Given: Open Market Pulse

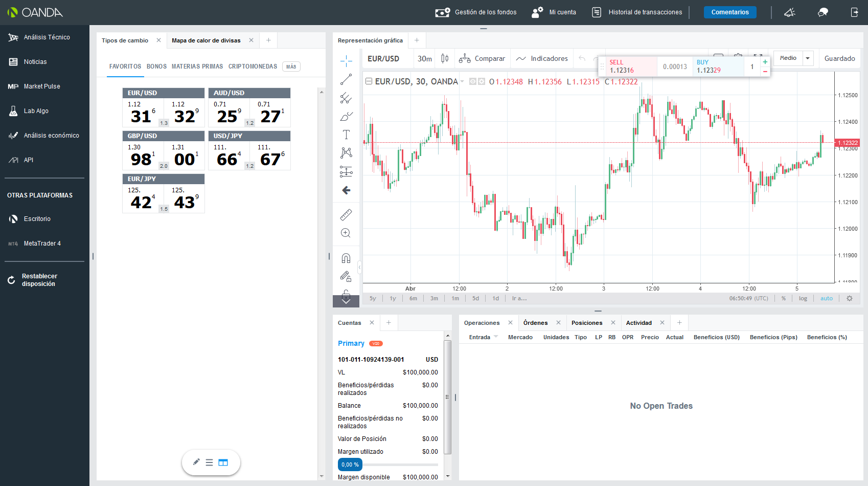Looking at the screenshot, I should (x=34, y=86).
